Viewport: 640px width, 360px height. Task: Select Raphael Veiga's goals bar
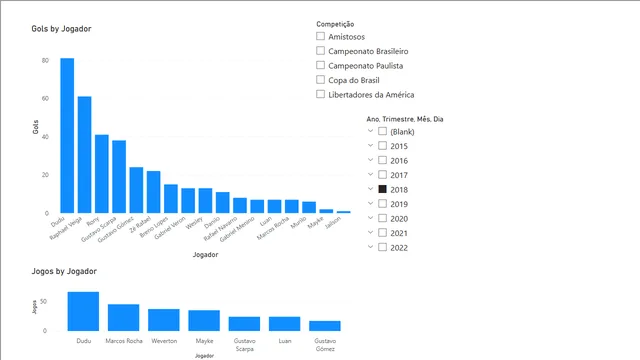coord(84,155)
